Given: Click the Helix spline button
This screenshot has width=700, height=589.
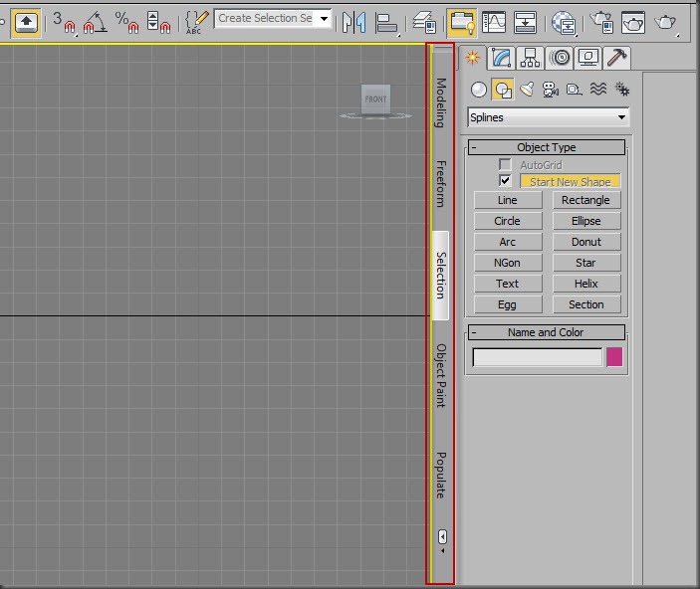Looking at the screenshot, I should point(586,284).
